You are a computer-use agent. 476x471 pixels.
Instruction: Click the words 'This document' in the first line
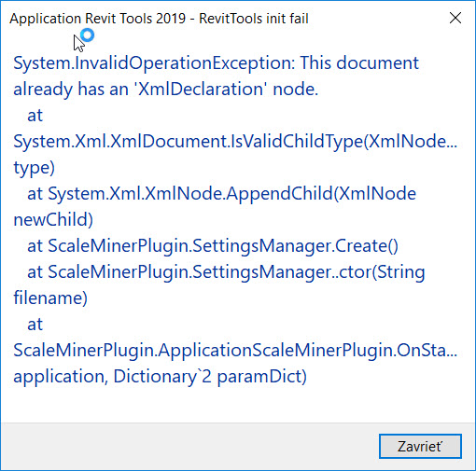click(x=359, y=62)
